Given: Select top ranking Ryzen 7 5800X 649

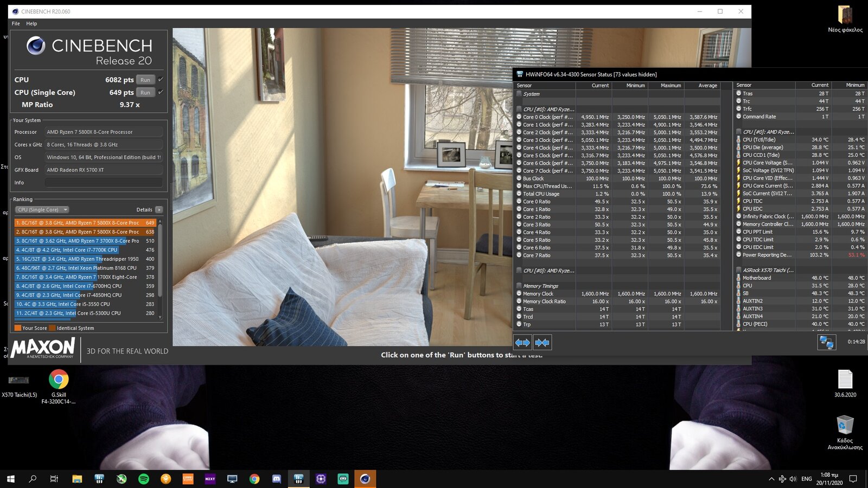Looking at the screenshot, I should coord(85,223).
